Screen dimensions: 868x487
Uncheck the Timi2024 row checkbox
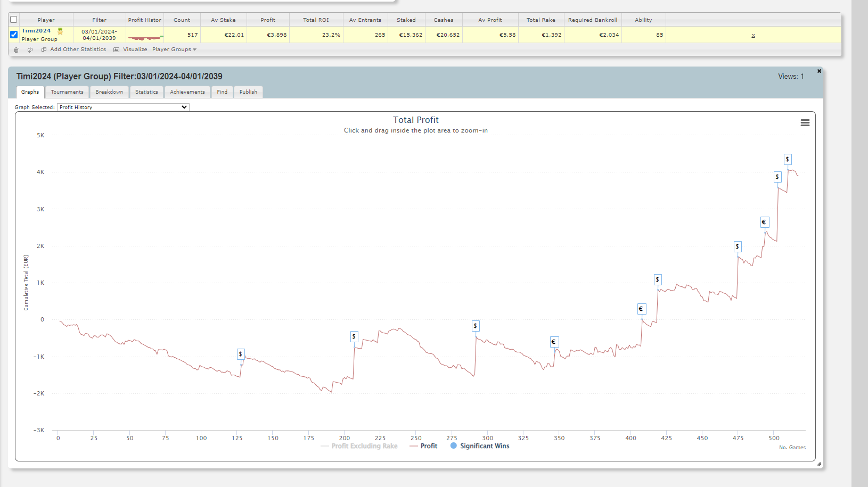[x=14, y=35]
